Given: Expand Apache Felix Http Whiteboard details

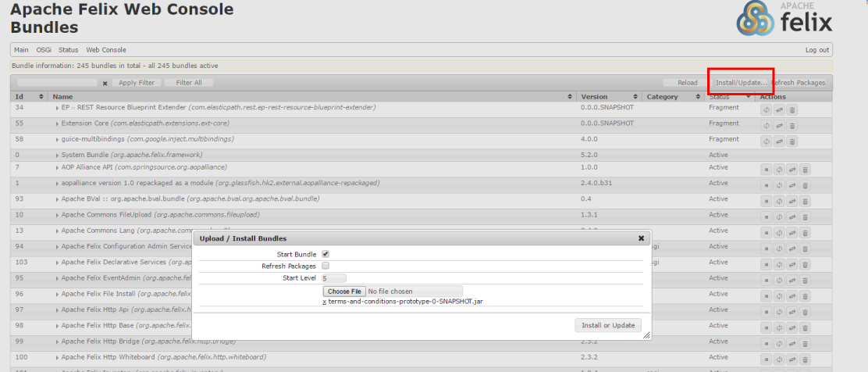Looking at the screenshot, I should click(58, 357).
